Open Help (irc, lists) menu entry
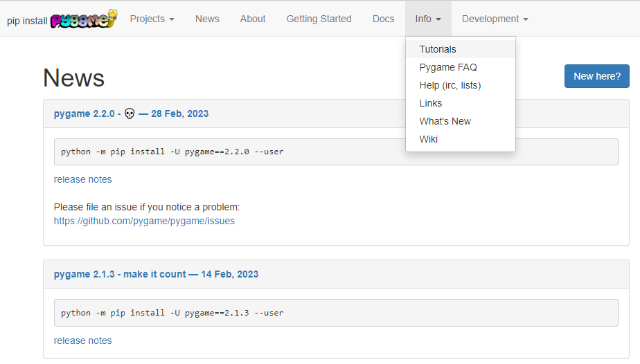The image size is (640, 364). point(461,85)
